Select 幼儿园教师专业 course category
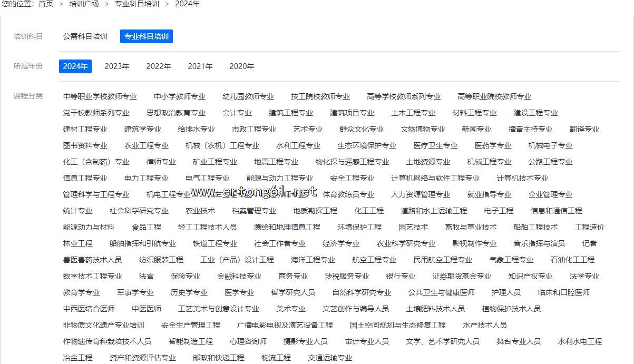The width and height of the screenshot is (634, 364). tap(248, 96)
